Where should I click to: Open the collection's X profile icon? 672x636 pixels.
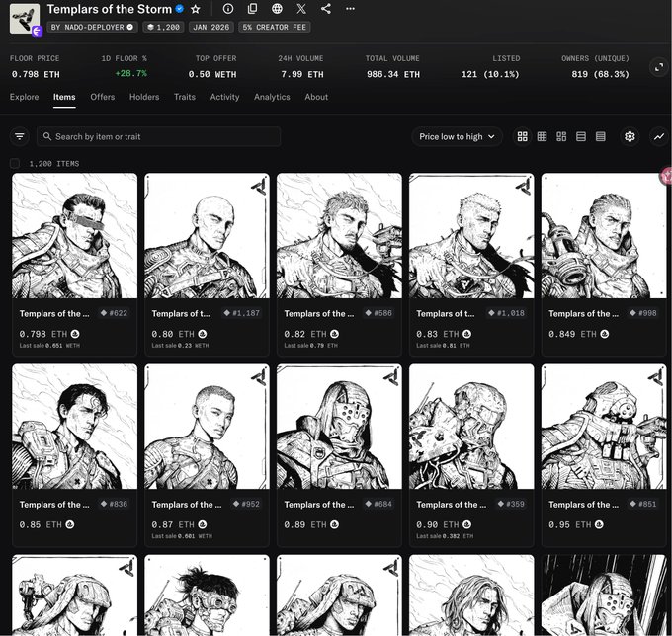301,9
